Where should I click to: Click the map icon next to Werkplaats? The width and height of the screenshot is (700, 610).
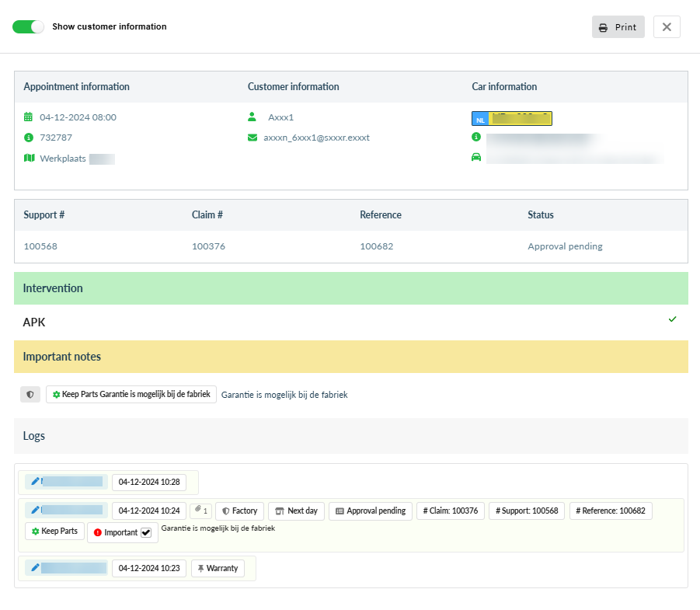[29, 158]
